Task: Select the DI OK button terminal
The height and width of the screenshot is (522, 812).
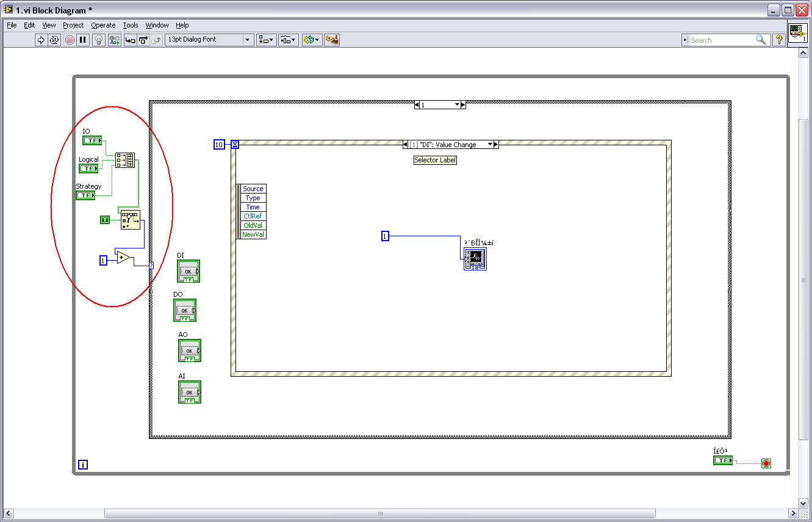Action: click(189, 271)
